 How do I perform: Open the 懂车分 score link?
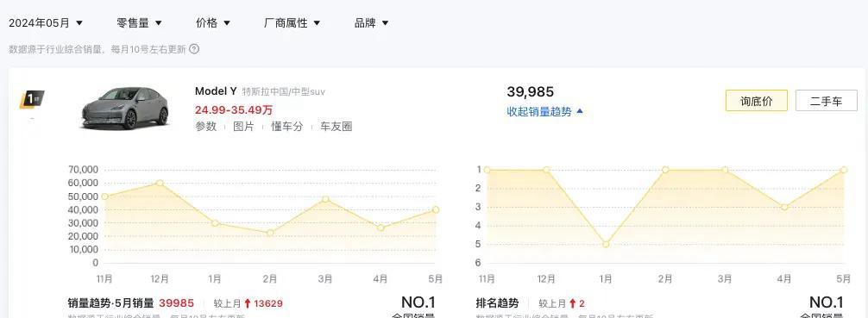pyautogui.click(x=286, y=126)
